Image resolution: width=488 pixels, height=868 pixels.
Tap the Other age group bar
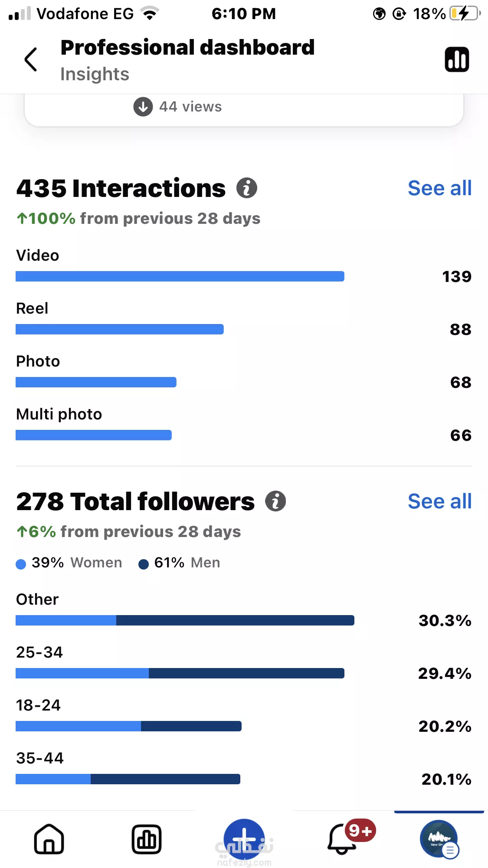pos(185,620)
